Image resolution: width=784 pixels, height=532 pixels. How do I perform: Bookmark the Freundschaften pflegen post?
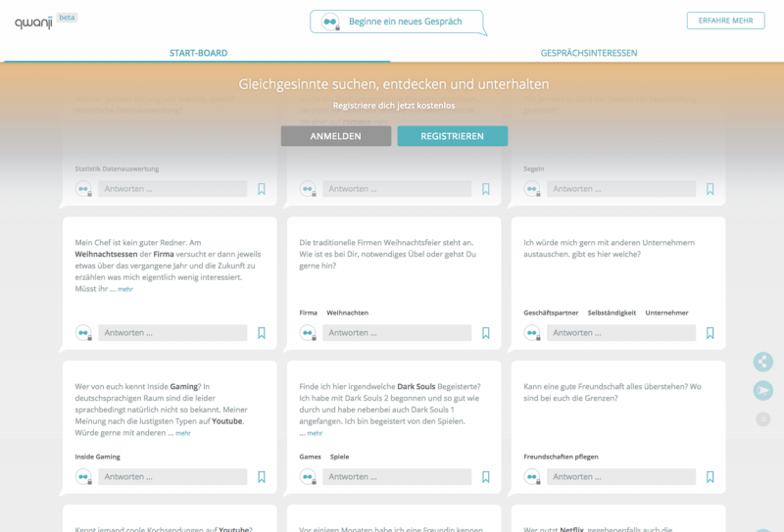pos(710,477)
